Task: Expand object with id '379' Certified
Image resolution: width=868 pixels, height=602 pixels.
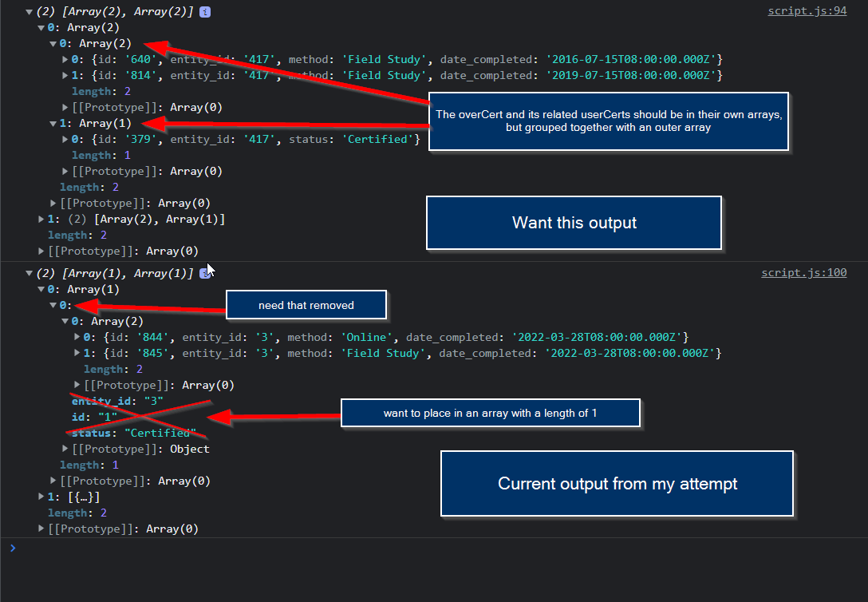Action: tap(65, 139)
